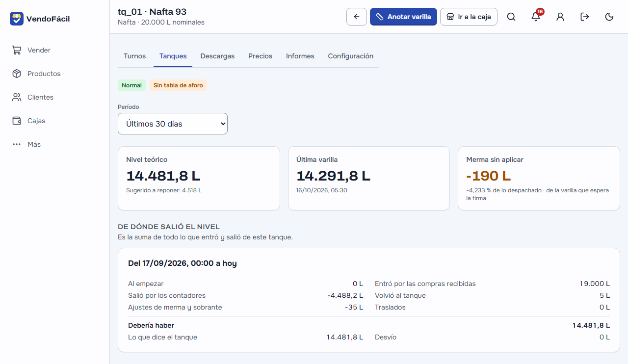Image resolution: width=628 pixels, height=364 pixels.
Task: Click the Debería haber row label
Action: [151, 325]
